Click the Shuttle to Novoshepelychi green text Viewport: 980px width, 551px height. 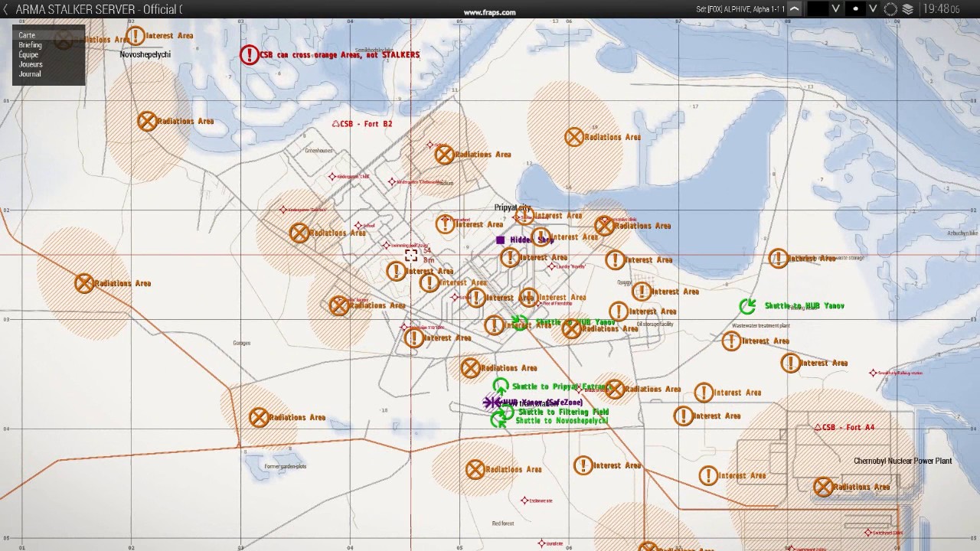tap(562, 421)
